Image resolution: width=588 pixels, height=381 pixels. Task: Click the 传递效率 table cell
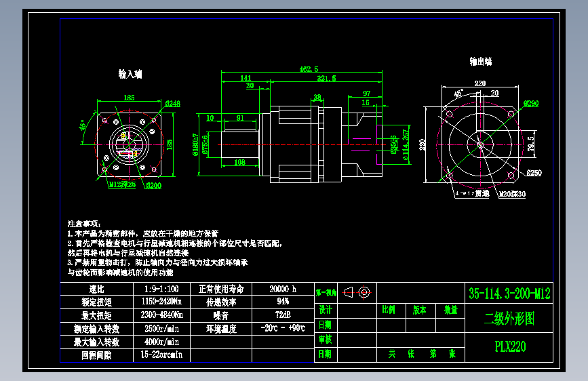coord(221,302)
